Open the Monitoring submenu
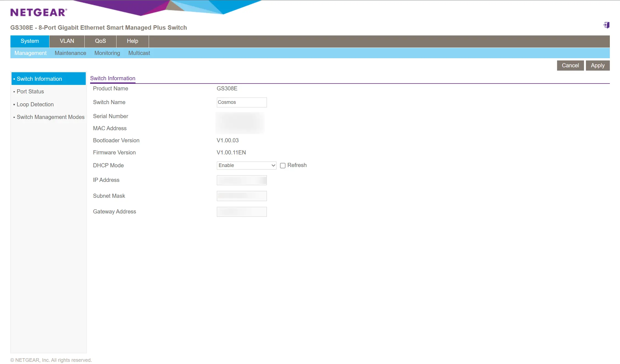This screenshot has width=620, height=364. point(107,53)
